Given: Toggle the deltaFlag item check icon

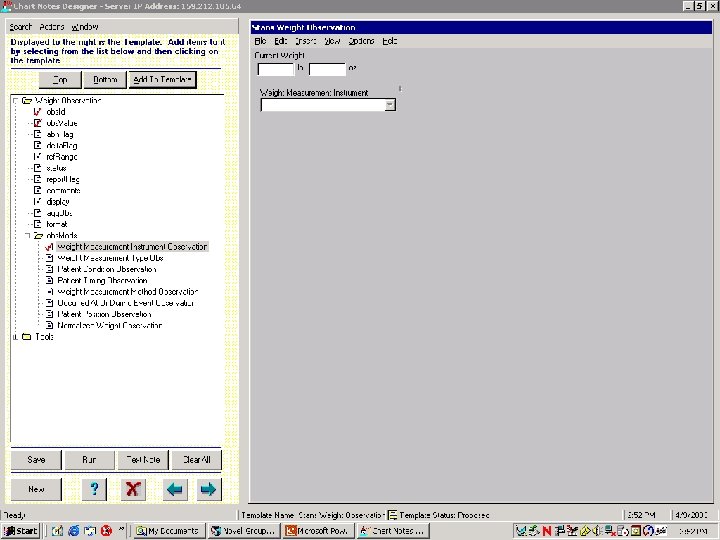Looking at the screenshot, I should click(37, 145).
